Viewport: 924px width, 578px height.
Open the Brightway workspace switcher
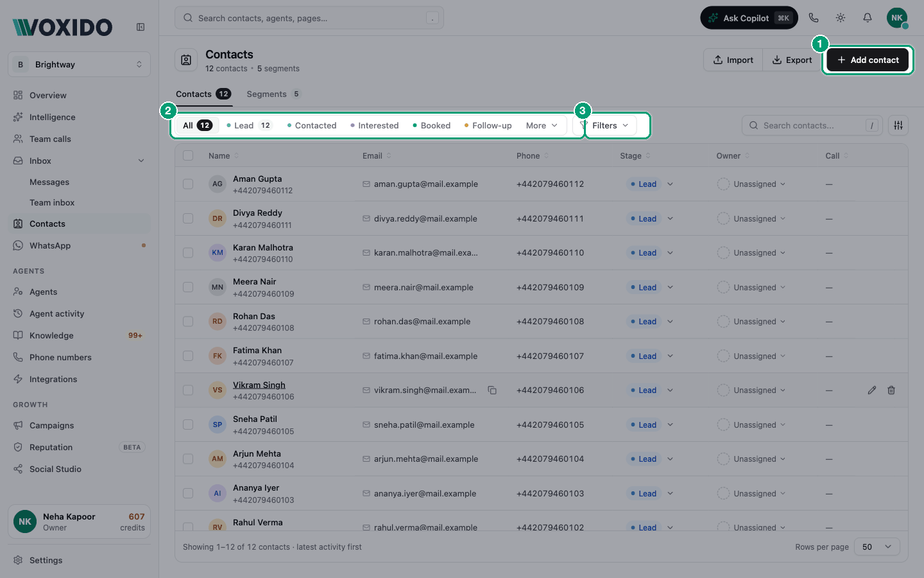coord(80,64)
